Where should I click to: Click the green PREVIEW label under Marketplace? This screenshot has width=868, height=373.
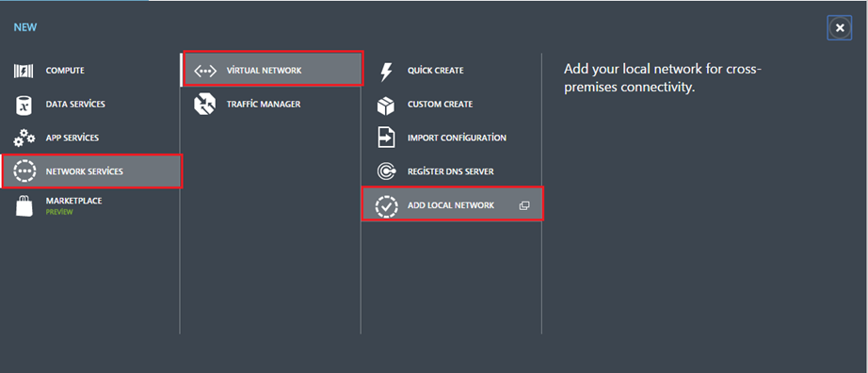tap(59, 212)
